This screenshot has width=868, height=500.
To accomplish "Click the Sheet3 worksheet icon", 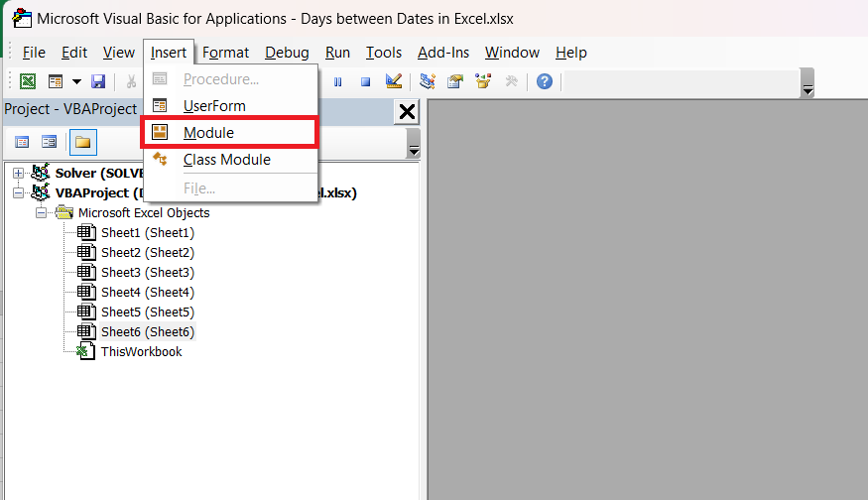I will tap(86, 273).
